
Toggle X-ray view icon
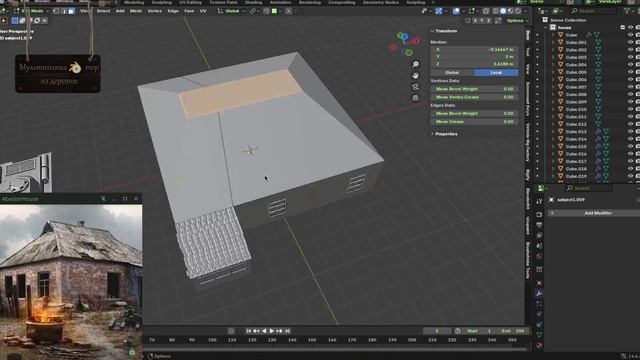coord(486,11)
